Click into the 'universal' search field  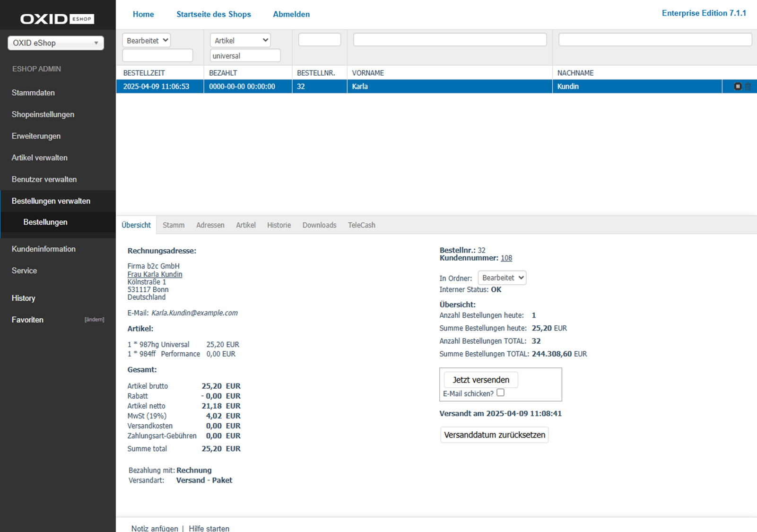tap(245, 56)
